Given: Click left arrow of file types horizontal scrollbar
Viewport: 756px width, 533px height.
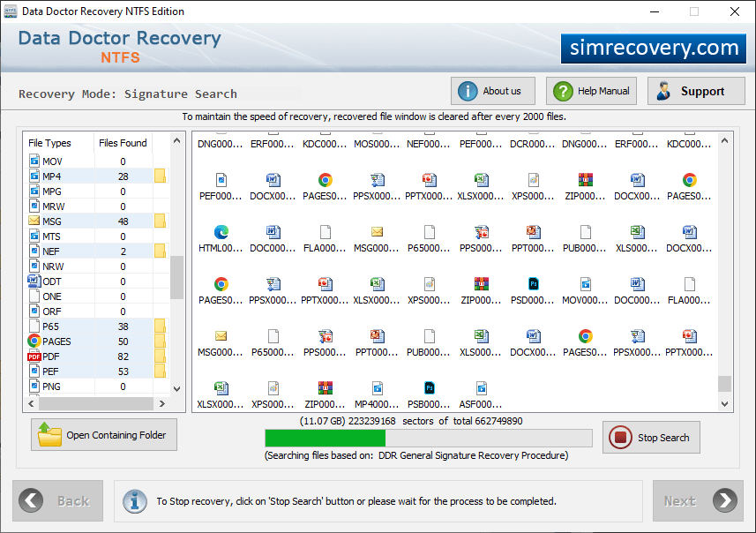Looking at the screenshot, I should [x=32, y=404].
